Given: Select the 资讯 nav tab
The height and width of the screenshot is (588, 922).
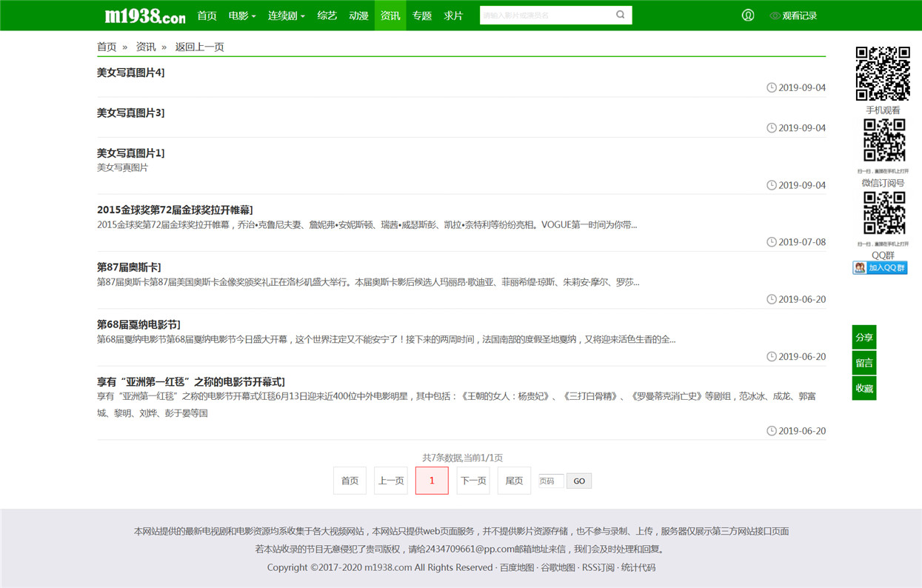Looking at the screenshot, I should [x=390, y=16].
